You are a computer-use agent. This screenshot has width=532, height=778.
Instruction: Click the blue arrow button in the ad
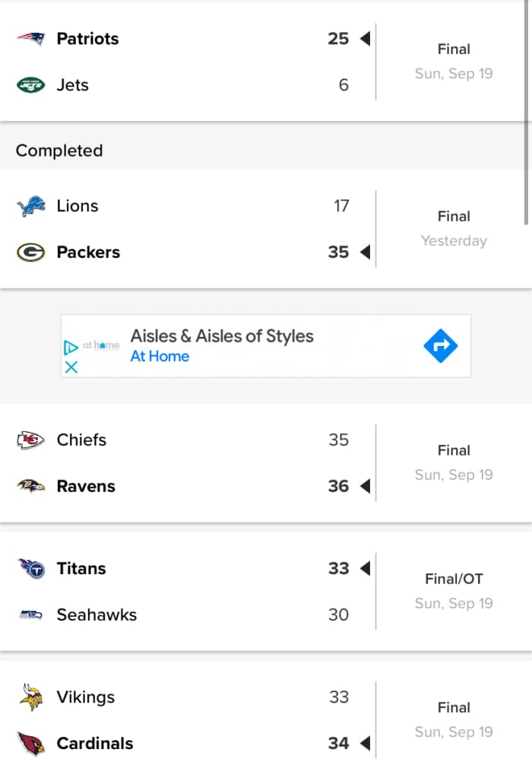(439, 346)
